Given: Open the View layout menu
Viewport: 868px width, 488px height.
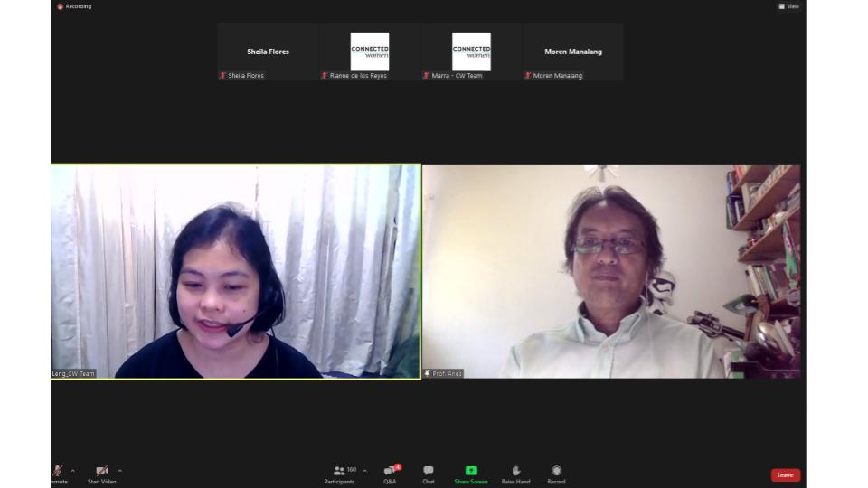Looking at the screenshot, I should point(788,6).
